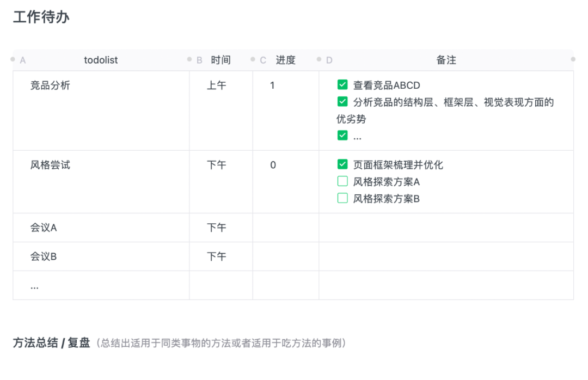This screenshot has height=380, width=588.
Task: Click the 会议B cell
Action: coord(44,256)
